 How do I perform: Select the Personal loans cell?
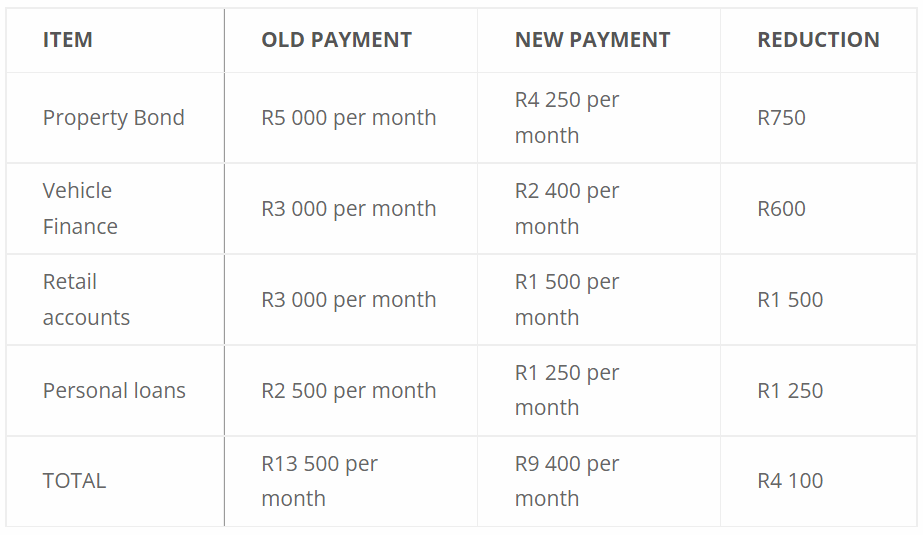(114, 390)
